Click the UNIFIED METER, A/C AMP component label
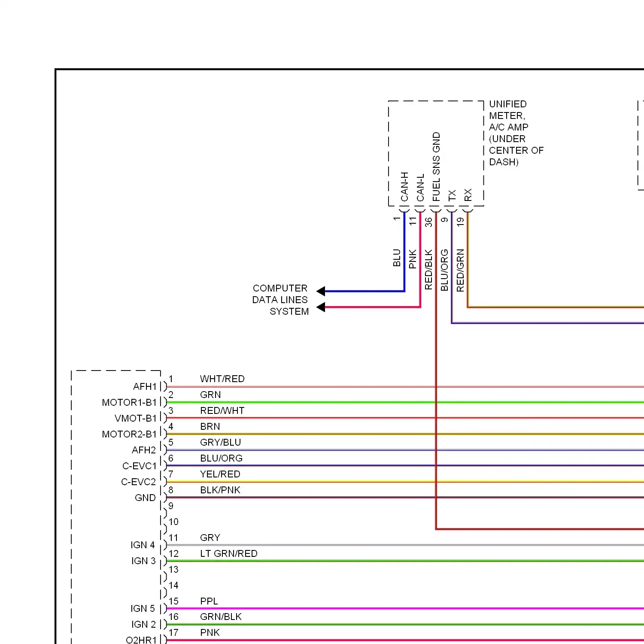 (516, 133)
